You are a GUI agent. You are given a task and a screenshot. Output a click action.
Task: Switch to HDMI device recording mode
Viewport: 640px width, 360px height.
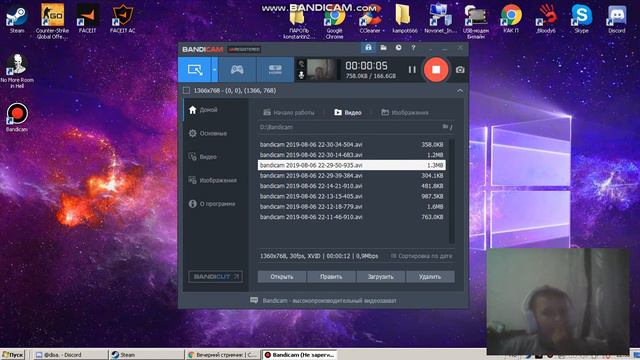click(275, 69)
